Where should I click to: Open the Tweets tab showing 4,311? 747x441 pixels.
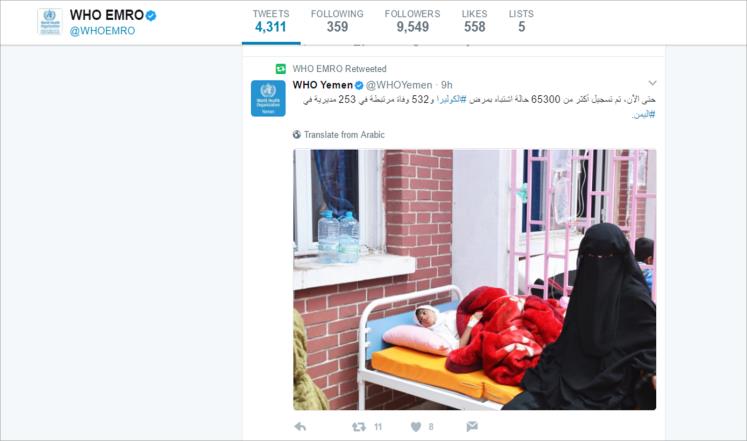271,22
